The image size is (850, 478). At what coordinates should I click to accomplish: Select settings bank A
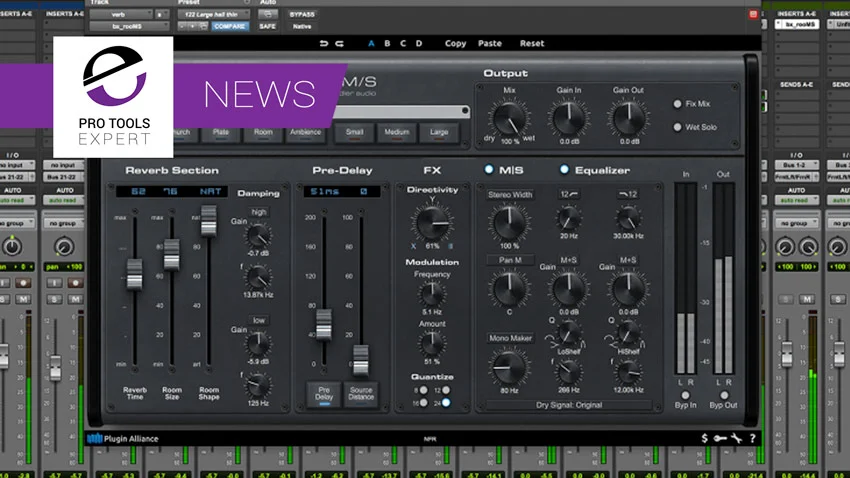(371, 43)
